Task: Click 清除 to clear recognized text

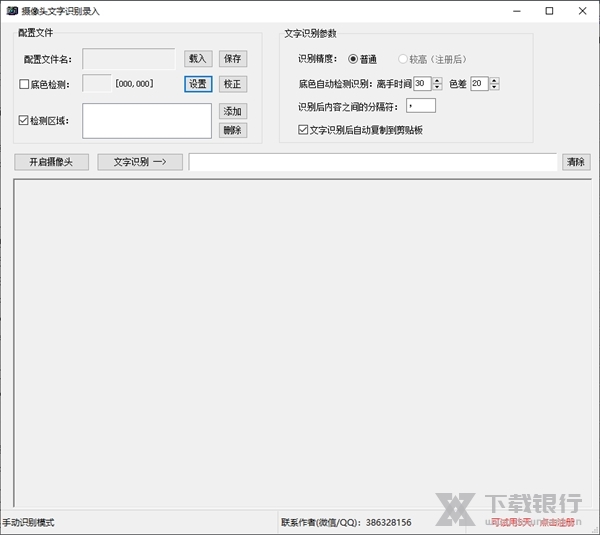Action: (x=576, y=162)
